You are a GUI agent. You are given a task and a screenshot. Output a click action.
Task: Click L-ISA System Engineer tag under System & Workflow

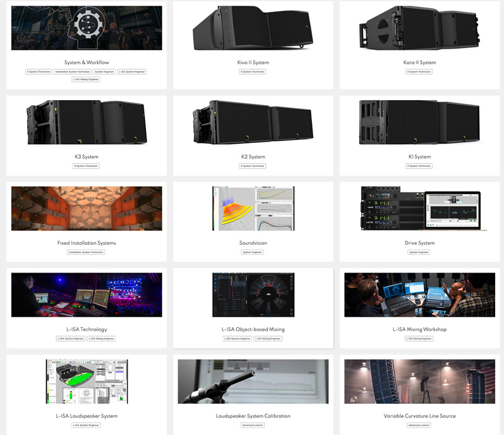point(132,72)
